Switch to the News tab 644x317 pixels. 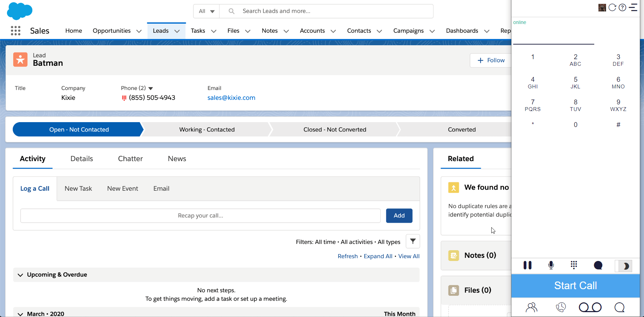177,159
